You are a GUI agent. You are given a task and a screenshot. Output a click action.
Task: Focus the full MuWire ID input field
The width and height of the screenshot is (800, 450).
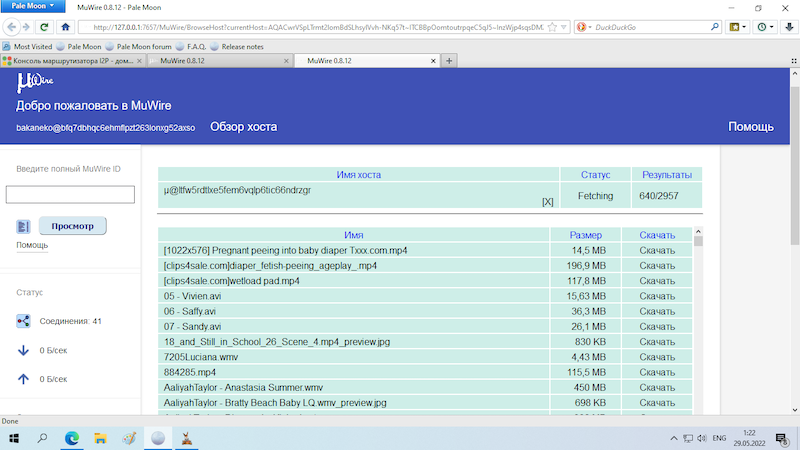pyautogui.click(x=70, y=195)
